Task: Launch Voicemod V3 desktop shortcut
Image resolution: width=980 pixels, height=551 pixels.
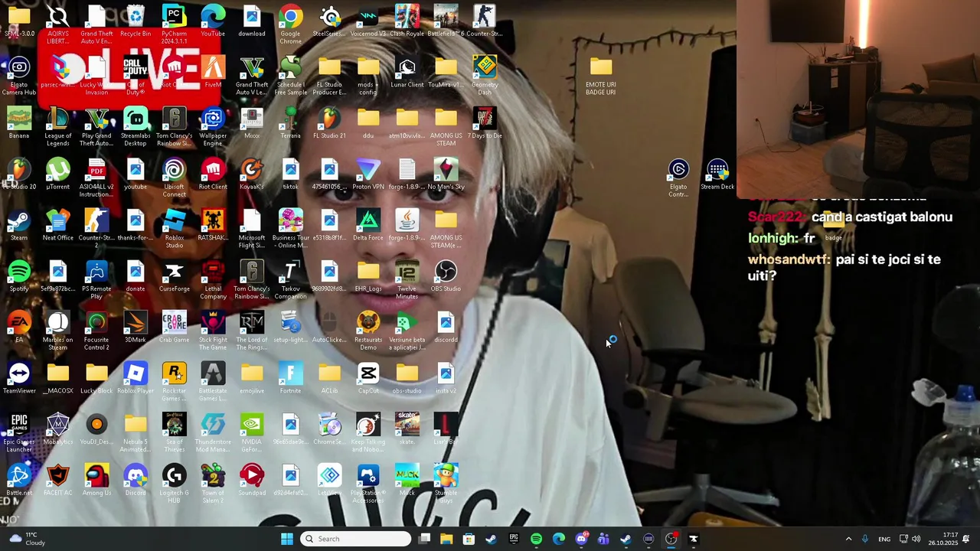Action: tap(368, 21)
